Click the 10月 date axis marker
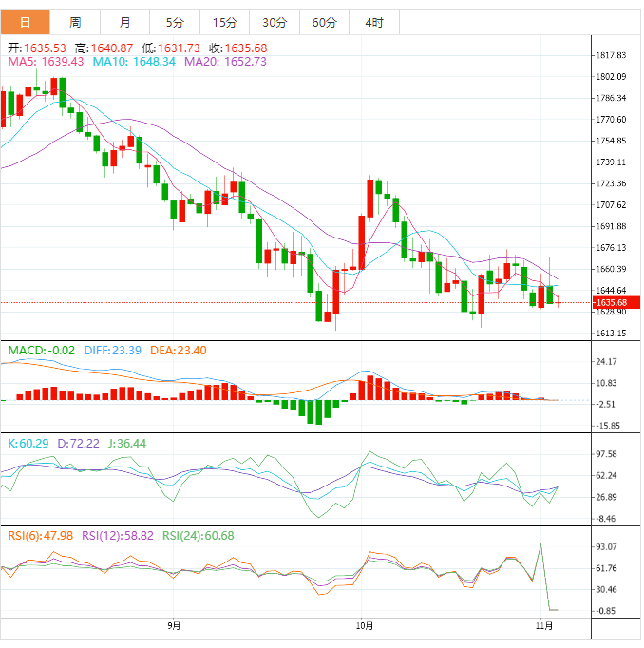This screenshot has width=644, height=648. coord(365,626)
